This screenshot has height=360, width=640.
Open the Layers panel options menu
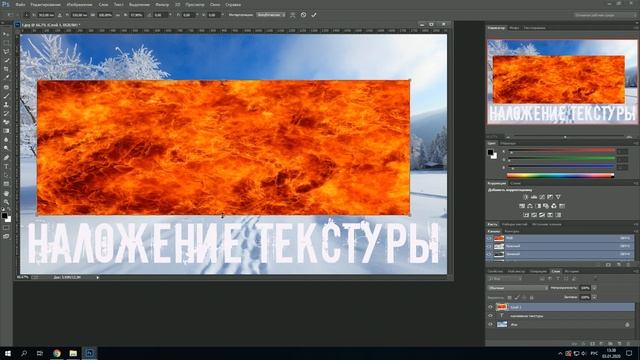[636, 271]
